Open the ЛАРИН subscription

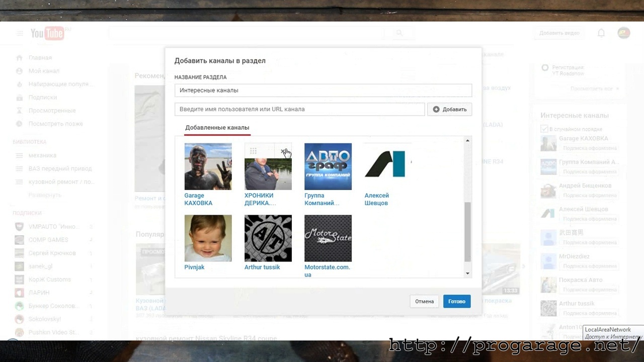[39, 293]
